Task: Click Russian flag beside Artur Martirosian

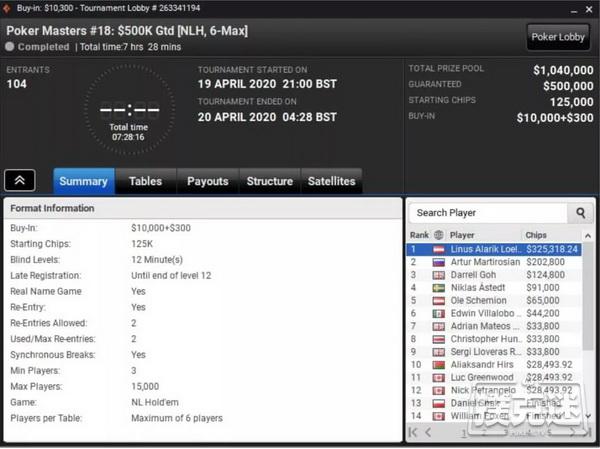Action: coord(439,262)
